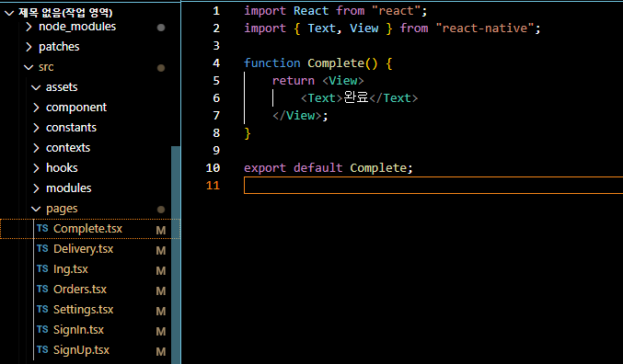Collapse the 제목 없음(작업 영역) workspace root
The height and width of the screenshot is (364, 623).
[x=9, y=13]
